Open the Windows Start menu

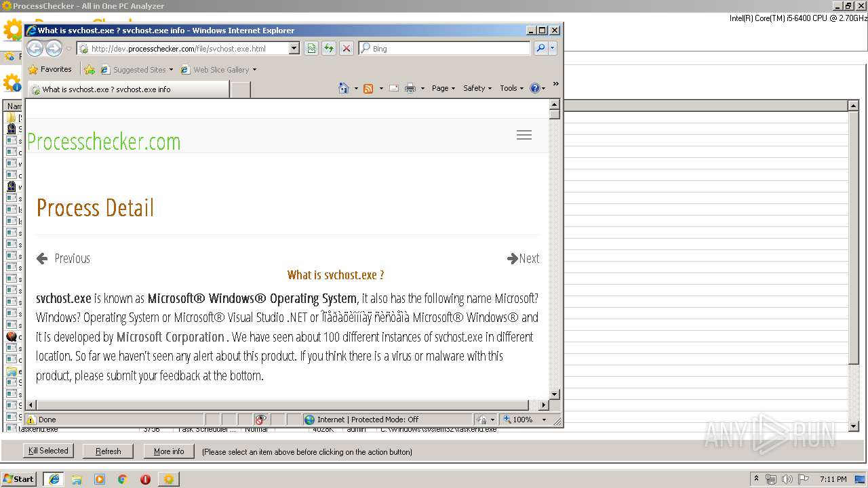(18, 479)
